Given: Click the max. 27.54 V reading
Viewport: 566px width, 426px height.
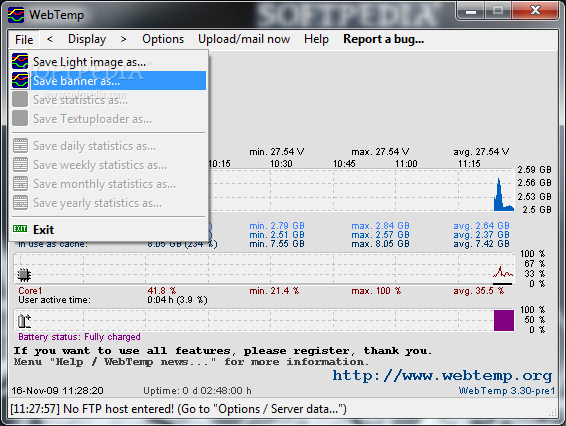Looking at the screenshot, I should tap(380, 152).
